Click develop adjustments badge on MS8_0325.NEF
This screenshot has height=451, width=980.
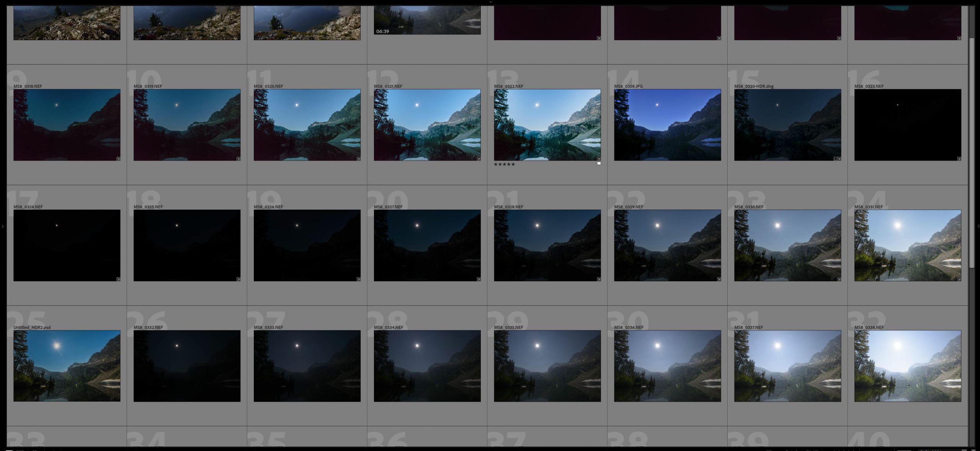click(238, 279)
